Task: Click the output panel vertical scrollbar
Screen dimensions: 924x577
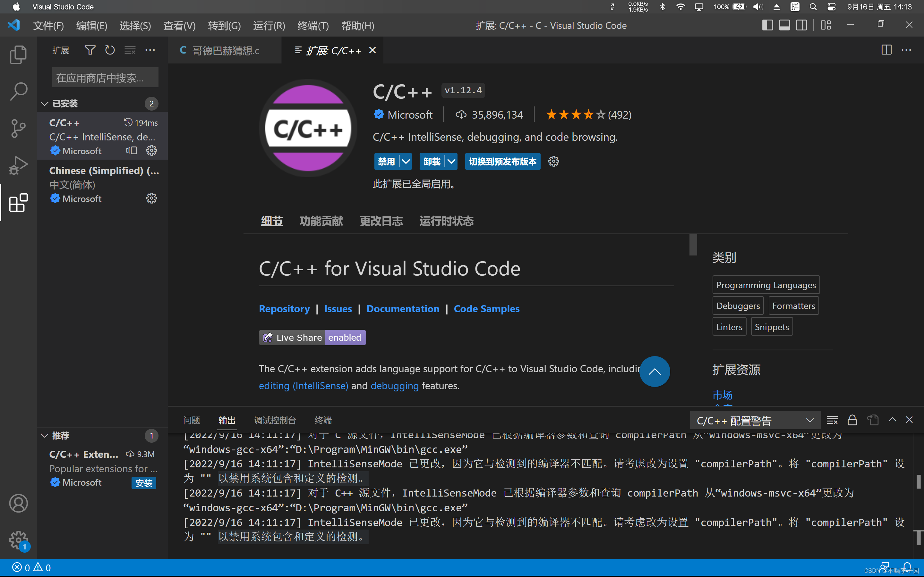Action: click(x=918, y=481)
